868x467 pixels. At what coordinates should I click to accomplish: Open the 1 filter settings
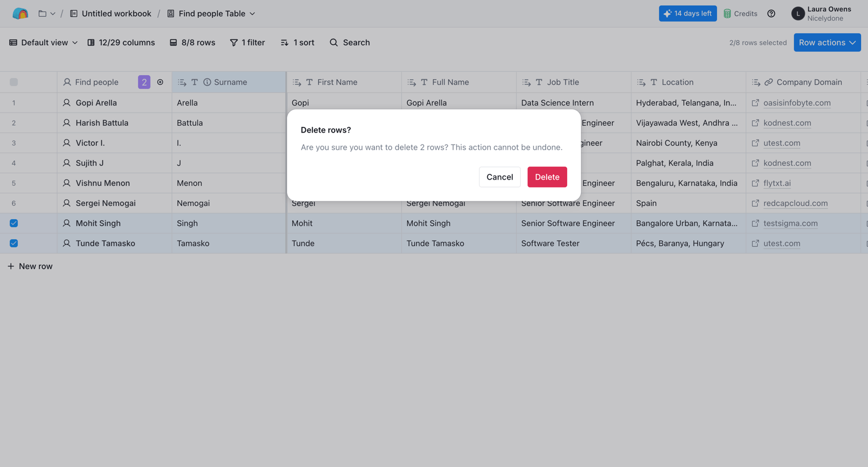point(247,42)
